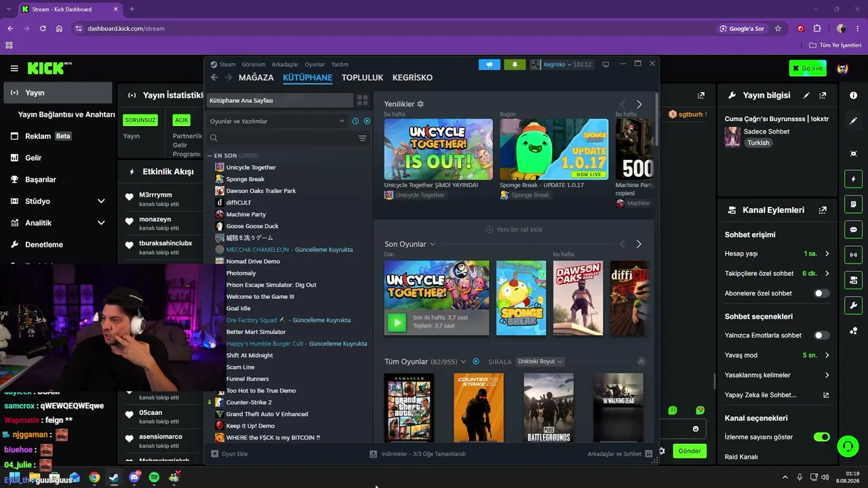Toggle Abonelere özel sohbet switch
The height and width of the screenshot is (488, 868).
pos(822,293)
